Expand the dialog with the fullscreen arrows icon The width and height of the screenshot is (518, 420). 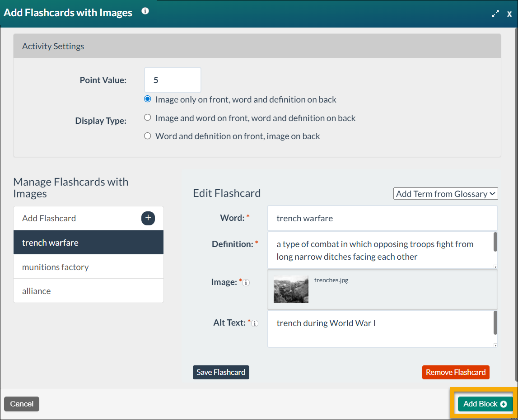tap(495, 14)
